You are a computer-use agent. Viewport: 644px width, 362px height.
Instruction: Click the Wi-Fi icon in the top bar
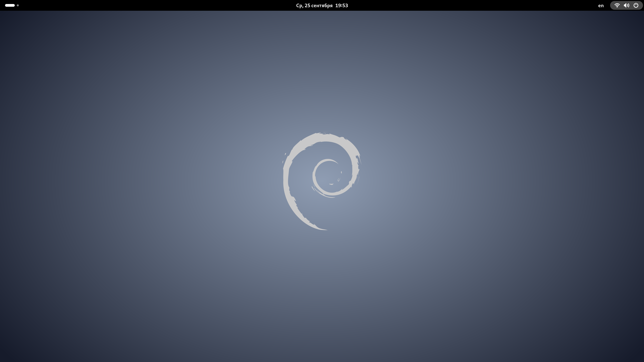coord(617,5)
